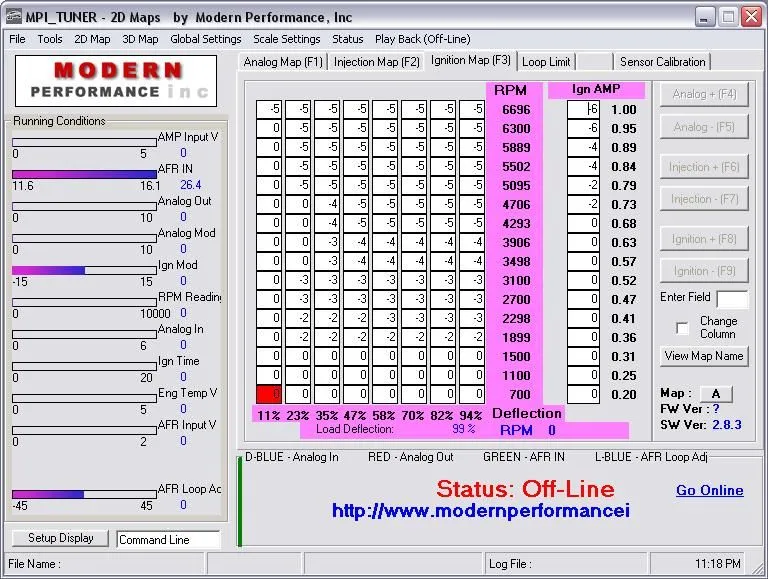Click the Ign AMP cell beside 0.89
The image size is (768, 579).
(x=583, y=147)
